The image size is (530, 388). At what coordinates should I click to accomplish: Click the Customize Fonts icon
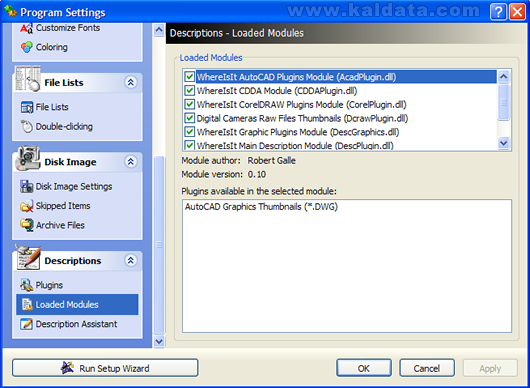pyautogui.click(x=26, y=28)
